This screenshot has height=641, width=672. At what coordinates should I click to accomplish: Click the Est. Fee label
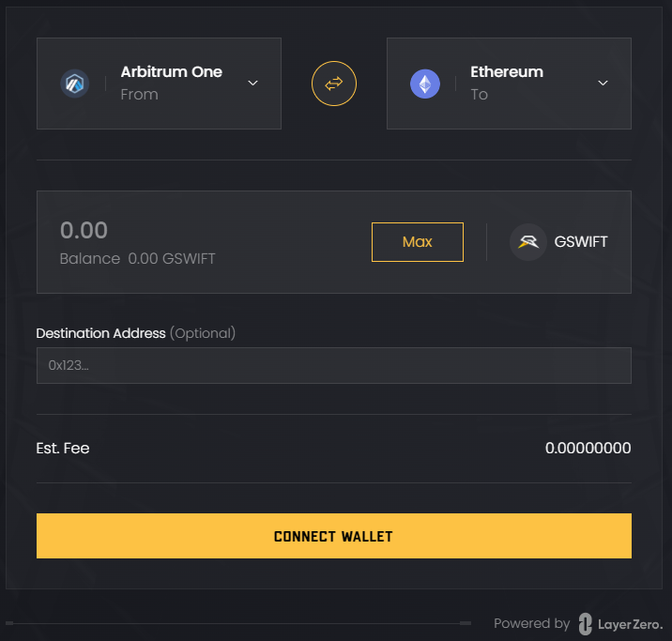point(63,449)
